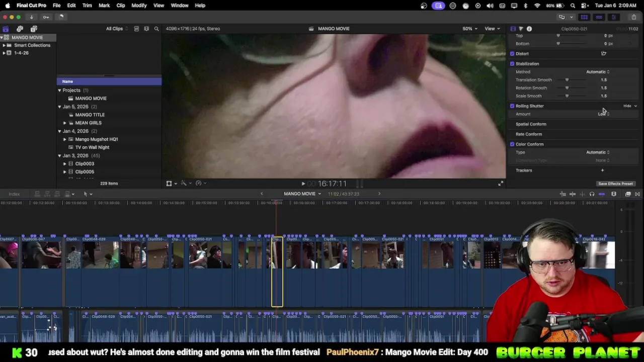Expand the MEAN GIRLS clip row
This screenshot has height=362, width=644.
point(64,123)
